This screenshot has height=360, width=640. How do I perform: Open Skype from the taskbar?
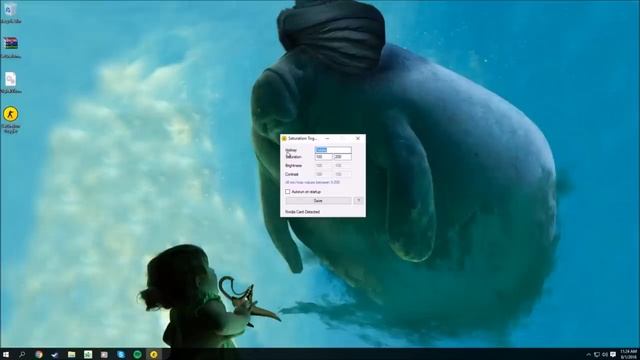click(x=121, y=354)
